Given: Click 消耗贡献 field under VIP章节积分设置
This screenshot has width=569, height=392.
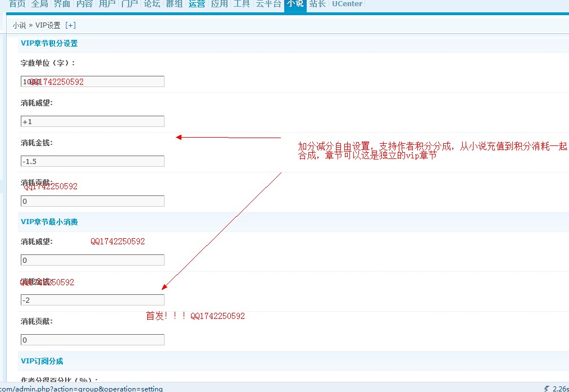Looking at the screenshot, I should click(93, 201).
